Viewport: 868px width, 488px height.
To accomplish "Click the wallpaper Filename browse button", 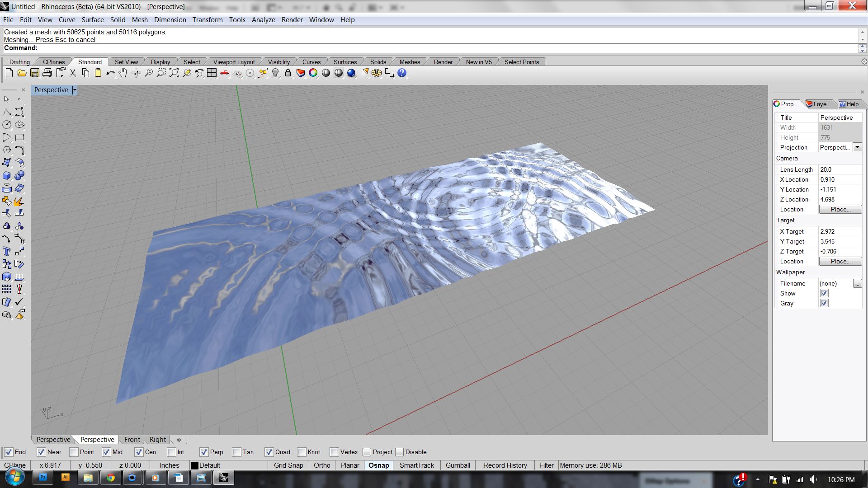I will (857, 283).
